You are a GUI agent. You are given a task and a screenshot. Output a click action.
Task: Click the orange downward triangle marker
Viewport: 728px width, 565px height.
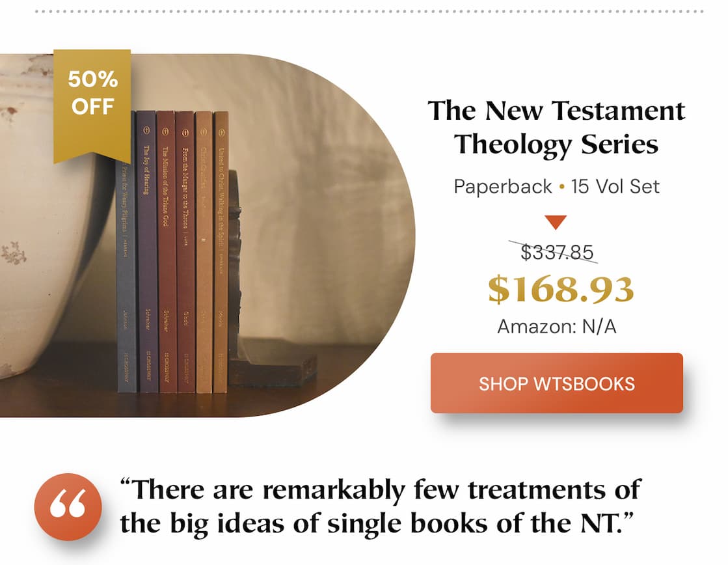coord(556,221)
